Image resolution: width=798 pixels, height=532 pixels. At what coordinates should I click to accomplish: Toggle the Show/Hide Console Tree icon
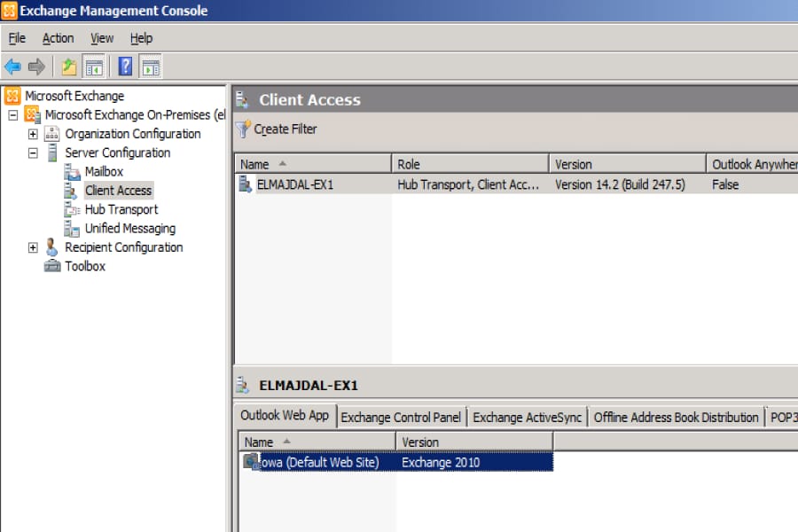(x=94, y=66)
